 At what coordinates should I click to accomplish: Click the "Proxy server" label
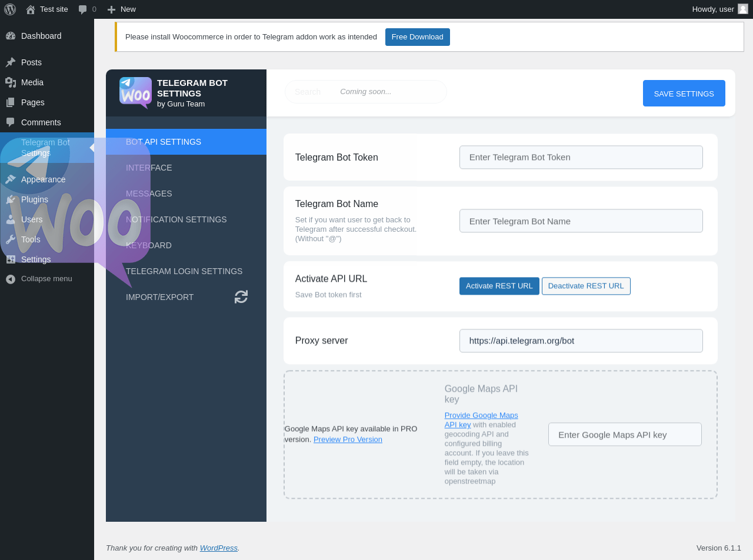[x=322, y=341]
